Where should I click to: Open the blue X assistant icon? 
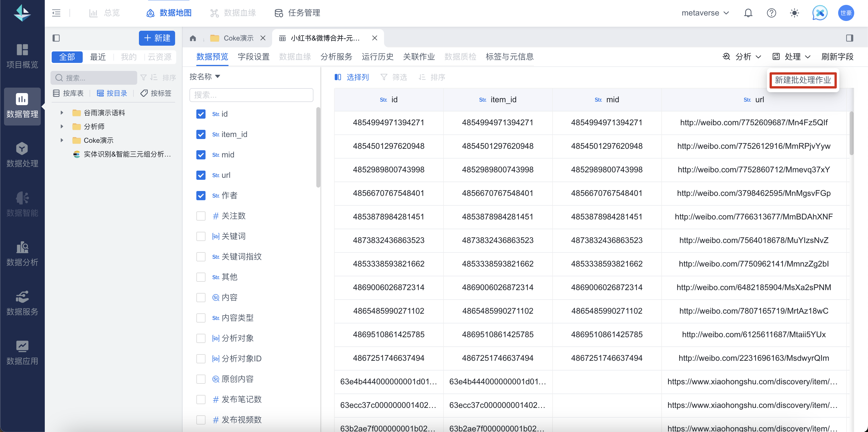tap(820, 13)
